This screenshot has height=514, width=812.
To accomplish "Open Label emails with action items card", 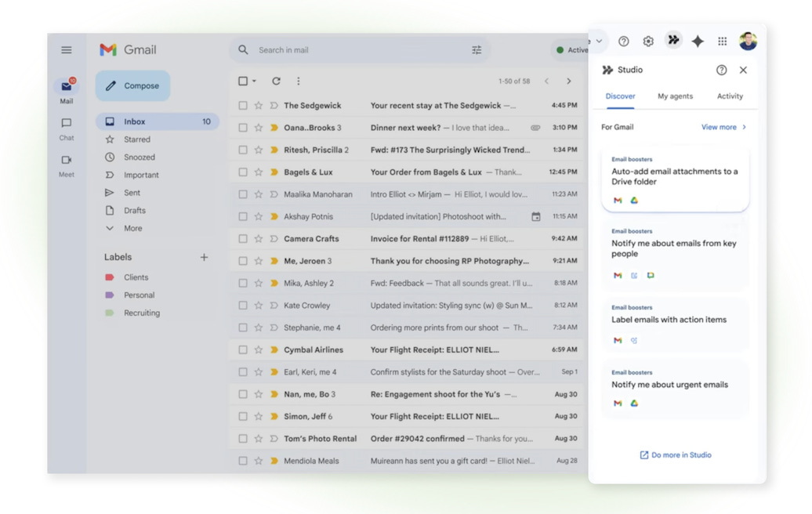I will (x=676, y=324).
